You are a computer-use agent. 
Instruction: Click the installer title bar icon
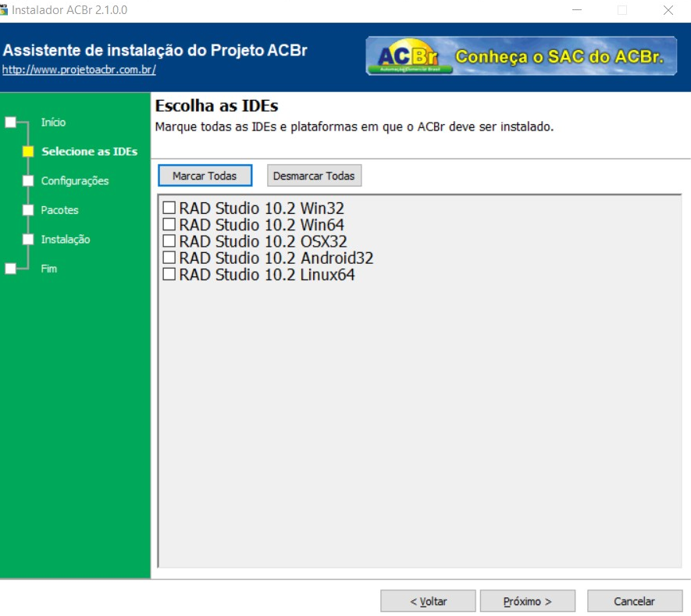[x=4, y=9]
